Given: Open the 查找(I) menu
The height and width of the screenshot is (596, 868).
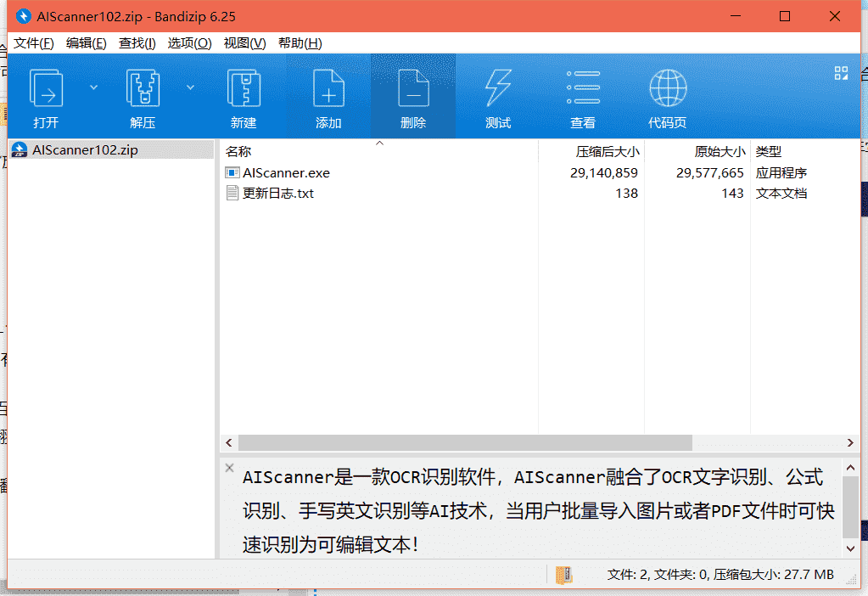Looking at the screenshot, I should 137,43.
